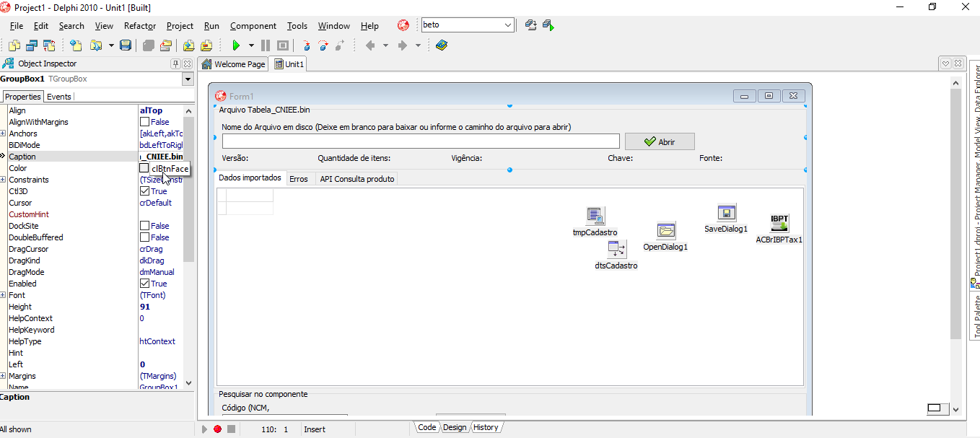Click the Program Reset stop icon
This screenshot has width=980, height=438.
[283, 45]
